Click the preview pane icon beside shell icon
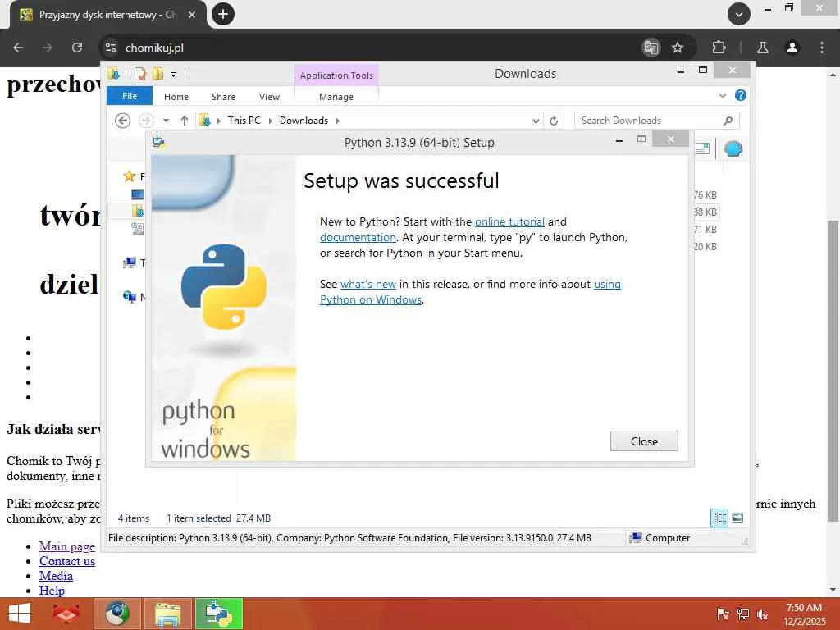840x630 pixels. [x=702, y=148]
